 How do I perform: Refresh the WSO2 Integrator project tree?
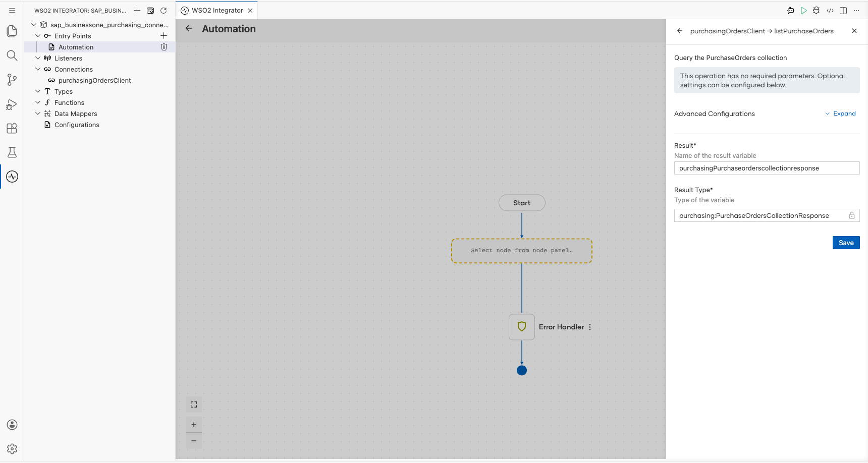(164, 11)
